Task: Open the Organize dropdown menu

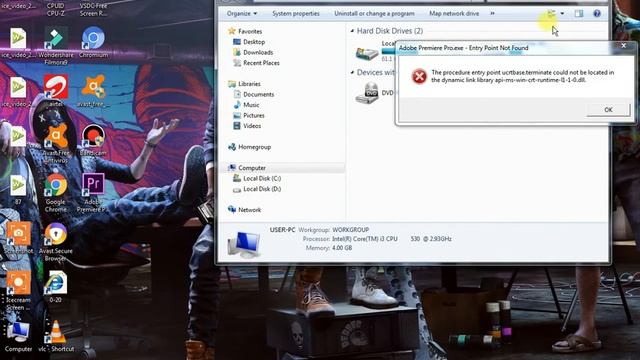Action: coord(242,13)
